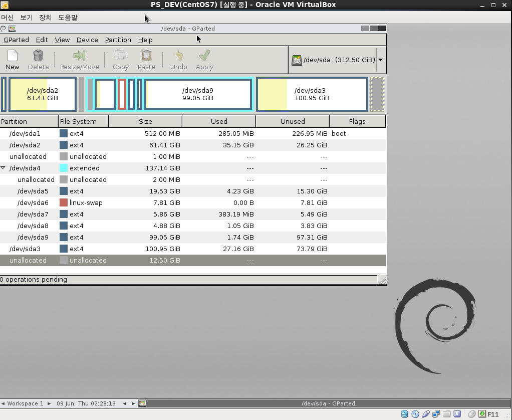Image resolution: width=512 pixels, height=420 pixels.
Task: Click the VirtualBox app icon in title bar
Action: [5, 5]
